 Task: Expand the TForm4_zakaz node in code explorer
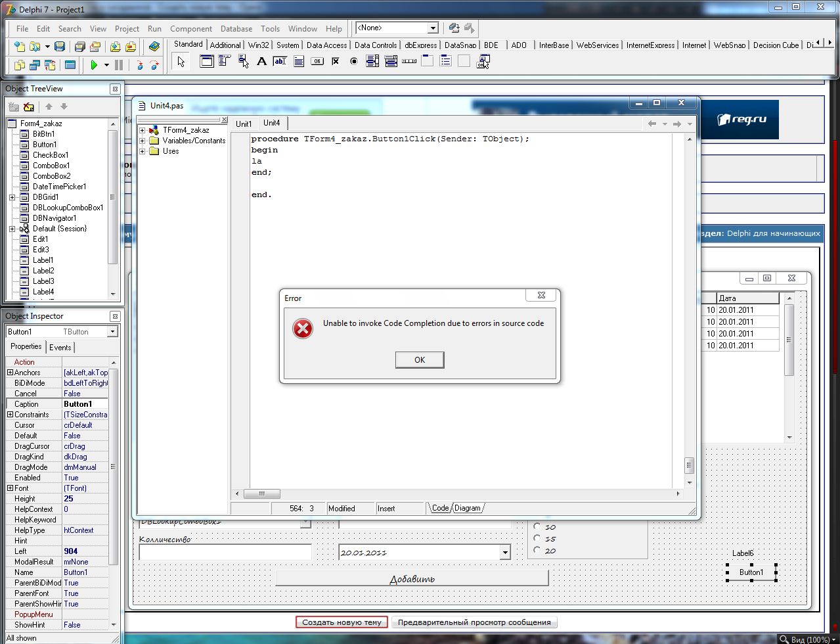142,130
